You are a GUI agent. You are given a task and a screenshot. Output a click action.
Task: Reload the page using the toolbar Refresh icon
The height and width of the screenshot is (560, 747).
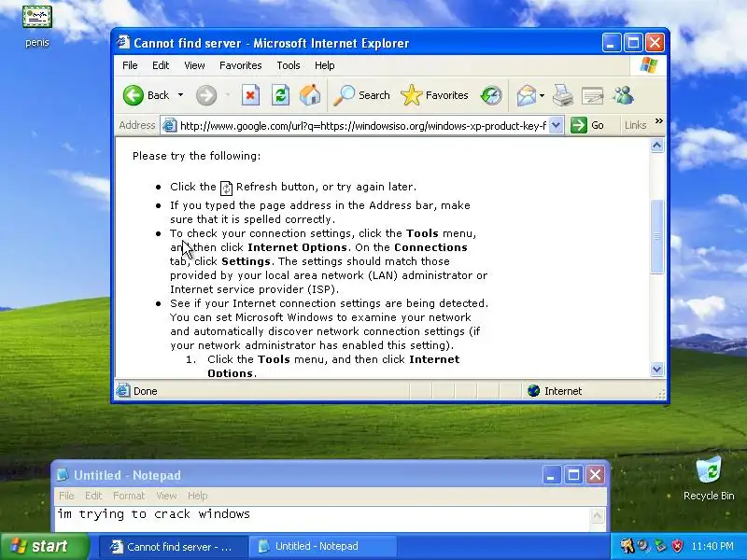click(281, 95)
